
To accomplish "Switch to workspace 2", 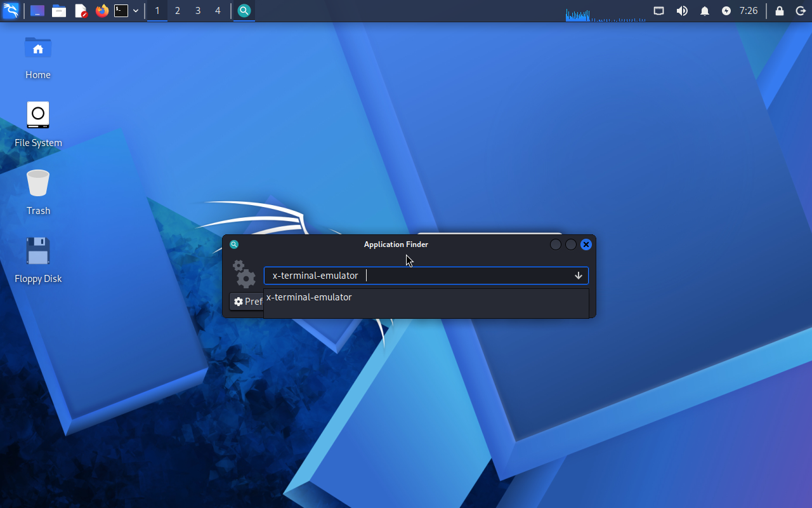I will 177,11.
